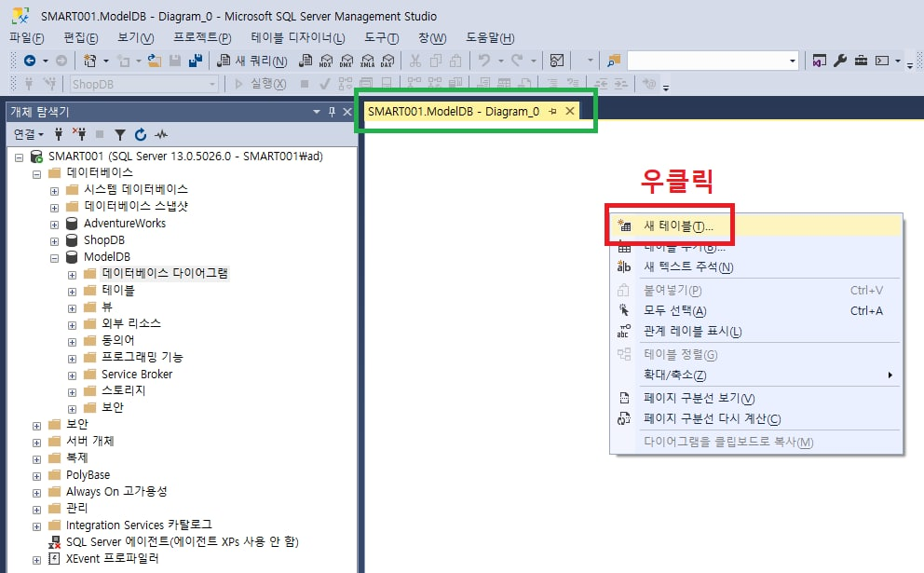The image size is (924, 573).
Task: Click the Open File folder icon
Action: click(x=155, y=61)
